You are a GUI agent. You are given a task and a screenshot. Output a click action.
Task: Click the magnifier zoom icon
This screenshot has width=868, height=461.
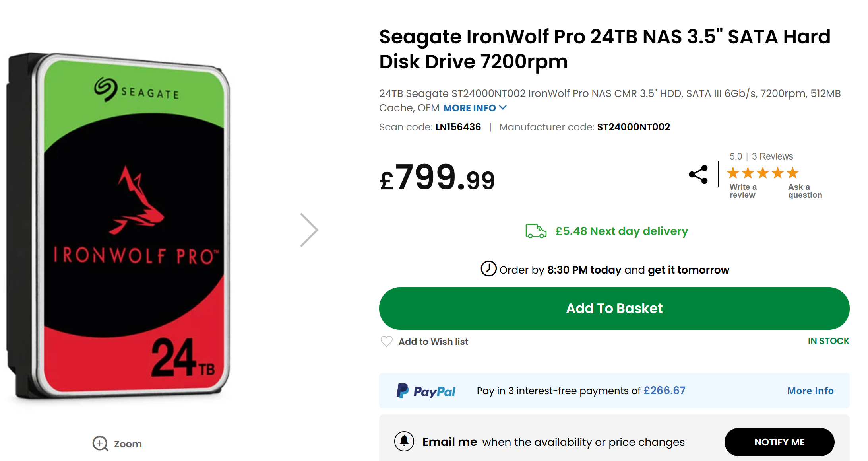[x=100, y=443]
